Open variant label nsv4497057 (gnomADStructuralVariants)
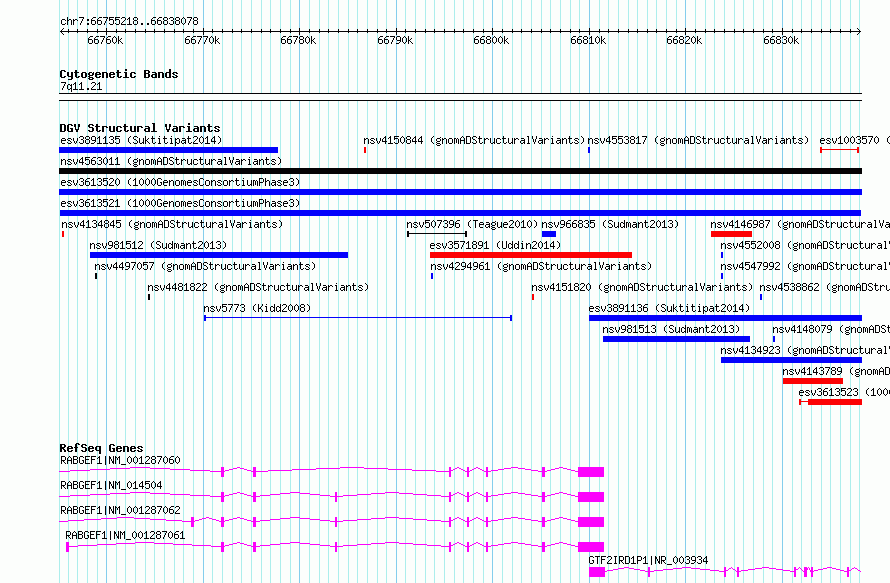The image size is (890, 583). [x=205, y=266]
